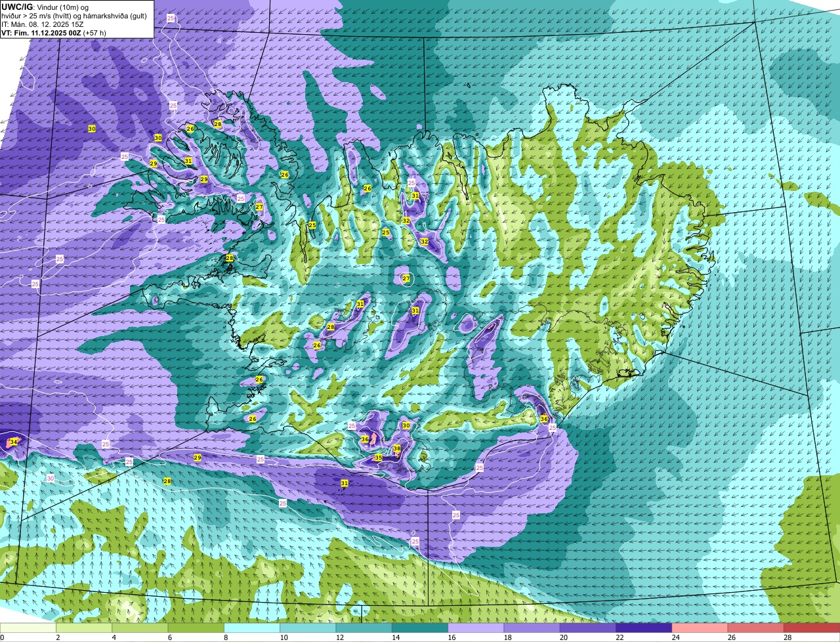The image size is (840, 642).
Task: Click the 12–14 teal legend swatch
Action: pyautogui.click(x=364, y=628)
